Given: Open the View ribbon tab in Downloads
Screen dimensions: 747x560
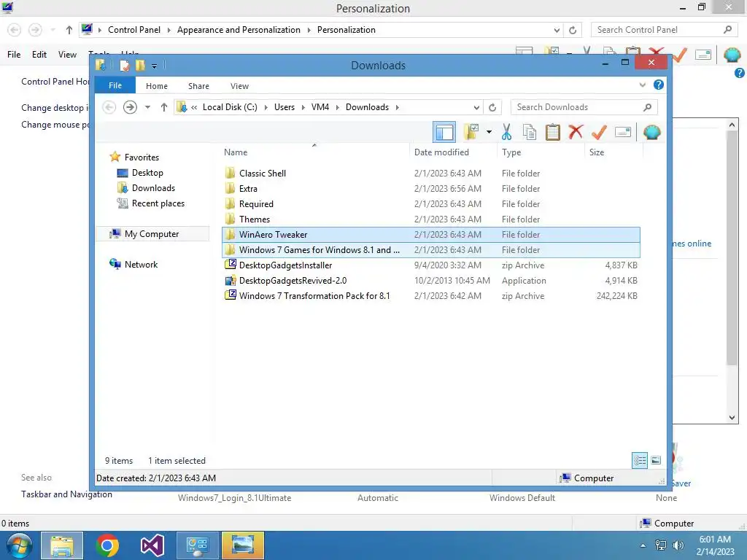Looking at the screenshot, I should click(x=239, y=86).
